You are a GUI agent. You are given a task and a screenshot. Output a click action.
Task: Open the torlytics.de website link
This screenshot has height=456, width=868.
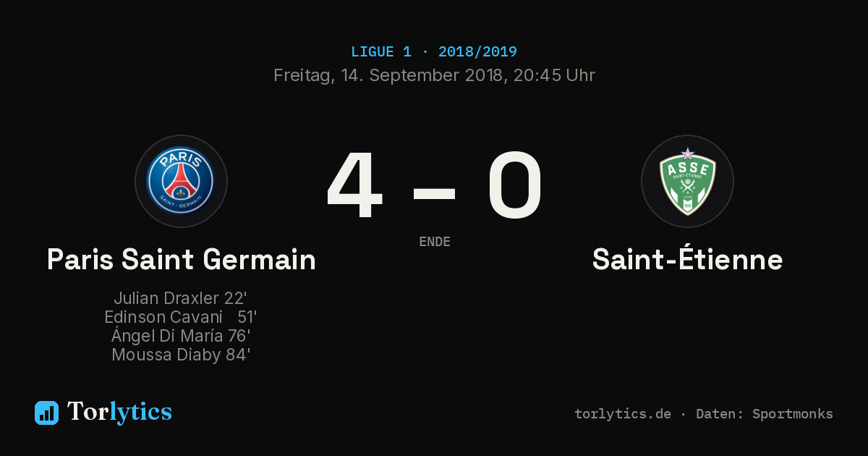[623, 414]
